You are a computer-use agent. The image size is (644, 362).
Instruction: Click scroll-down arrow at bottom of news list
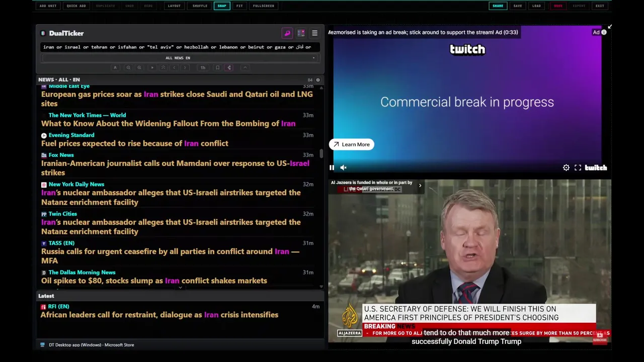[321, 287]
